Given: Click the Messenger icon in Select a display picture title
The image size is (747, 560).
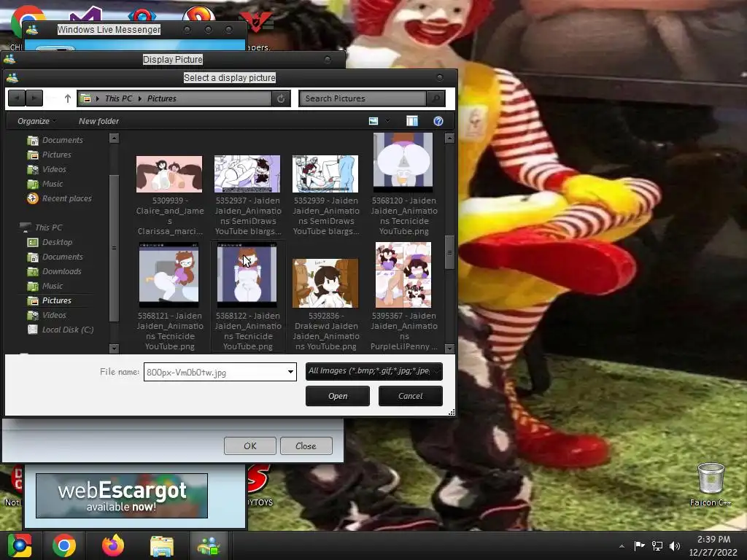Looking at the screenshot, I should coord(12,77).
